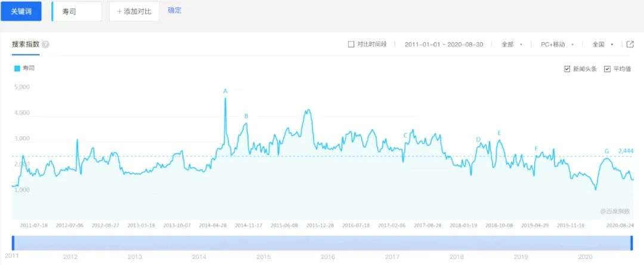This screenshot has width=644, height=265.
Task: Open the 全部 time range dropdown
Action: coord(512,44)
